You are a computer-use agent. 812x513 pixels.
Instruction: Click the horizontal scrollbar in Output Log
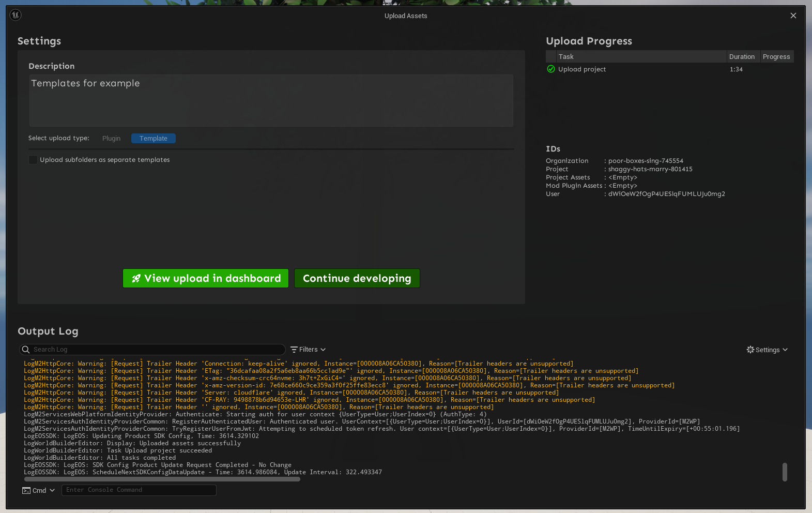coord(162,479)
